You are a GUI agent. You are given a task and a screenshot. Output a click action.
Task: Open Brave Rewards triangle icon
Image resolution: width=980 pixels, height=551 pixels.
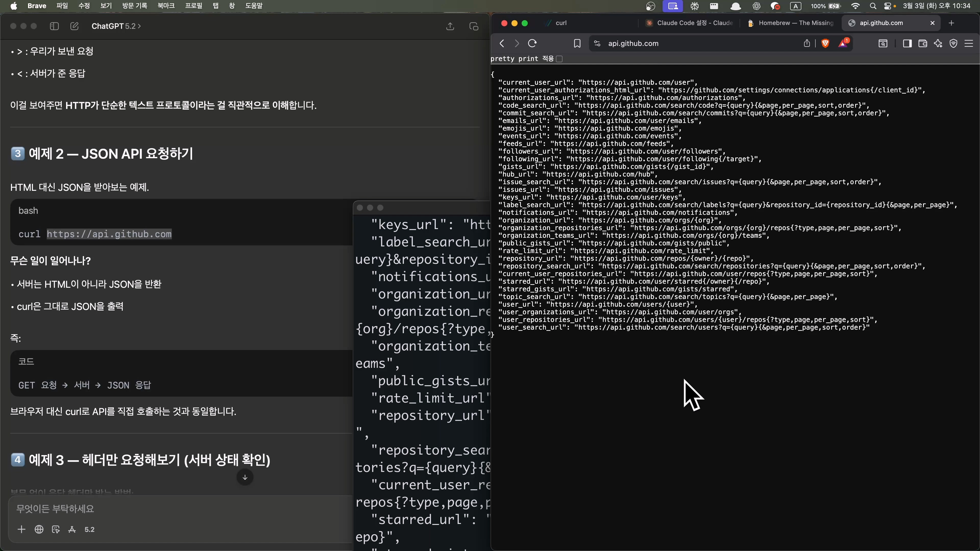[x=843, y=43]
